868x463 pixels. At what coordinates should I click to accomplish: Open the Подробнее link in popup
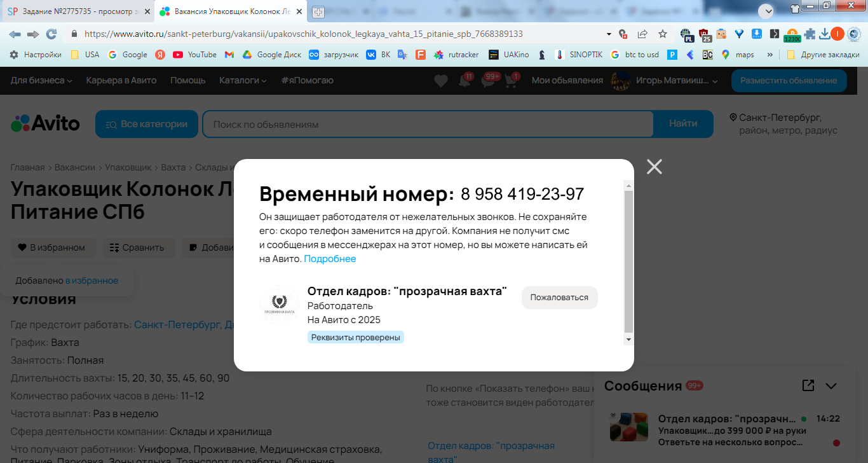pos(330,259)
